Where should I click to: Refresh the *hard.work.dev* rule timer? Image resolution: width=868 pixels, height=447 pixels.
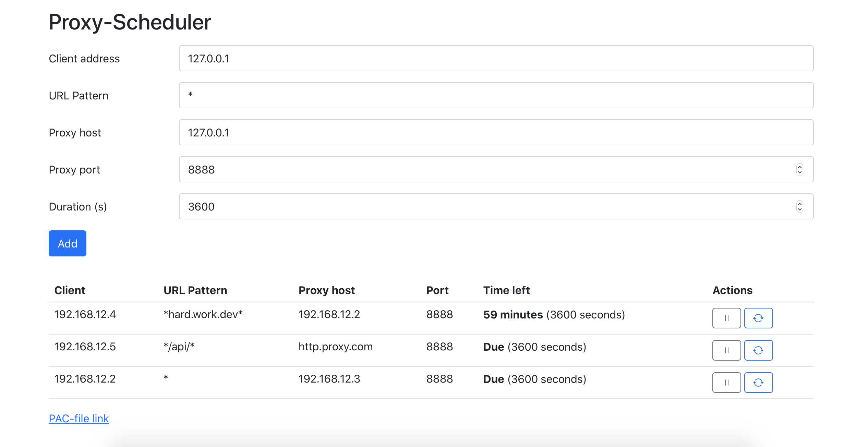tap(758, 318)
